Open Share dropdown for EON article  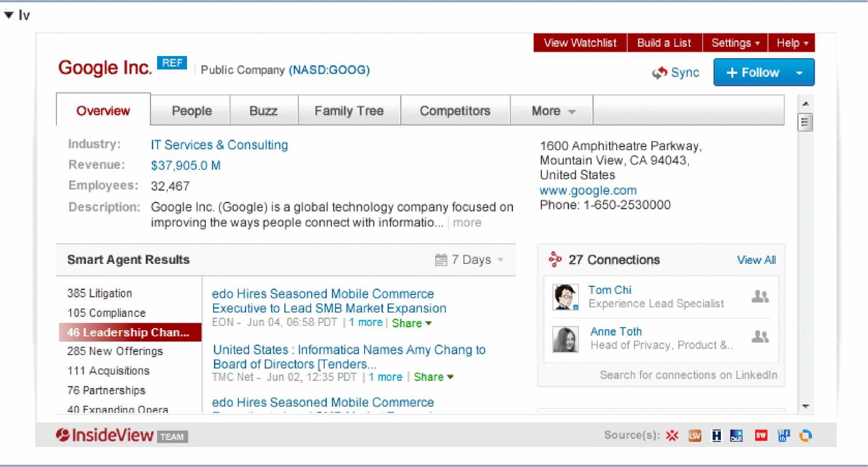[411, 323]
